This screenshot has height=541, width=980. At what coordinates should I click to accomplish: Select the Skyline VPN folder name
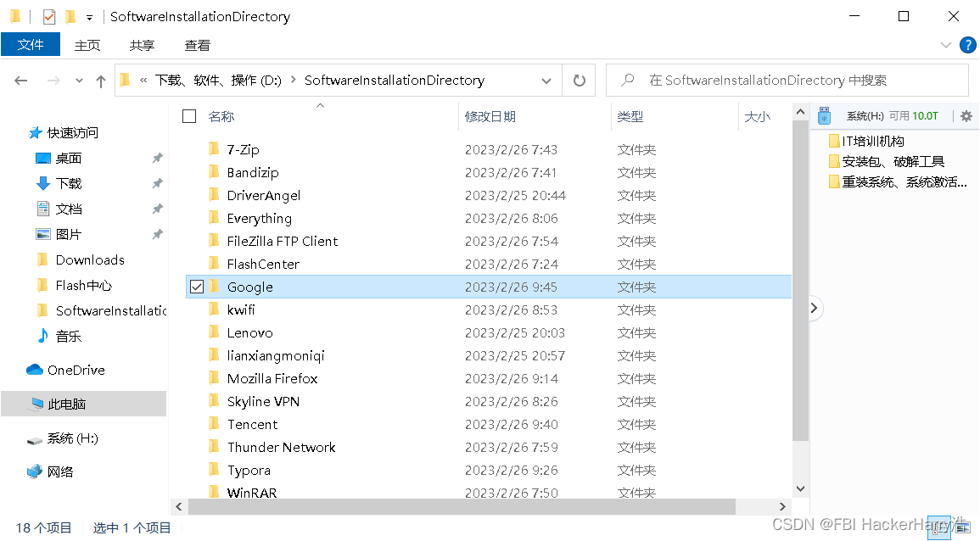pyautogui.click(x=263, y=402)
